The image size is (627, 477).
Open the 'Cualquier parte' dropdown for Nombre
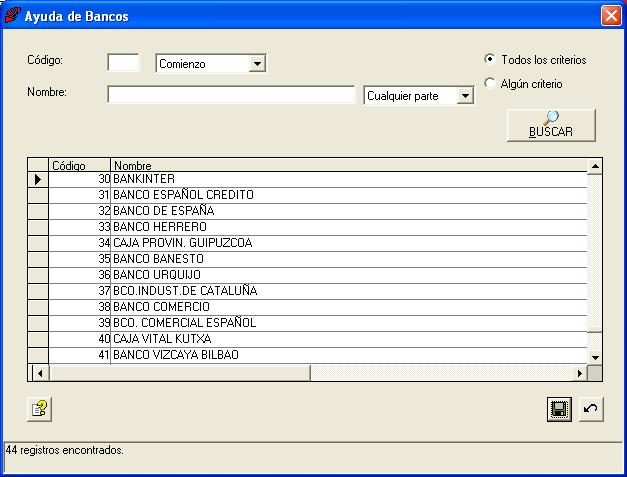(x=465, y=96)
